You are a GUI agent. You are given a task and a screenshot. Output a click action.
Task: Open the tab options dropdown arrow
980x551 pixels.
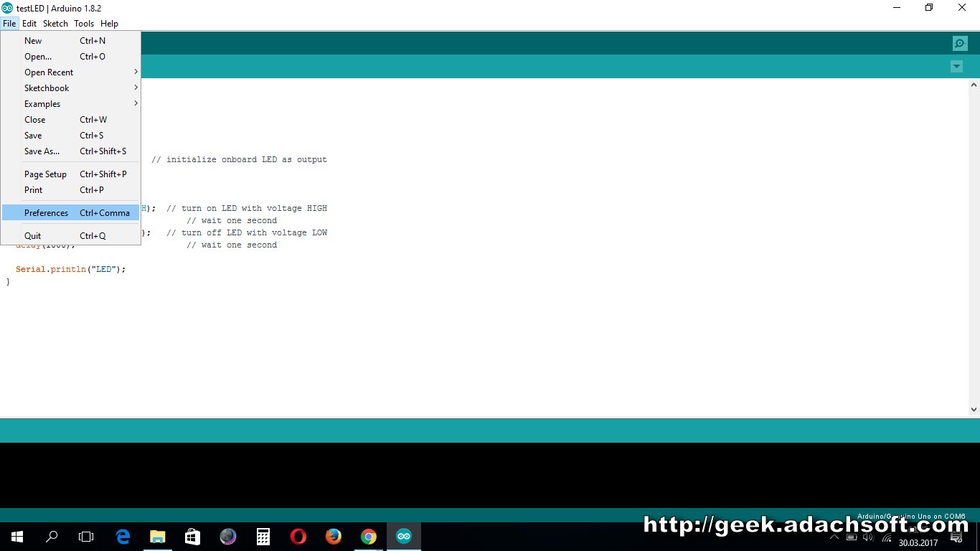pos(956,67)
